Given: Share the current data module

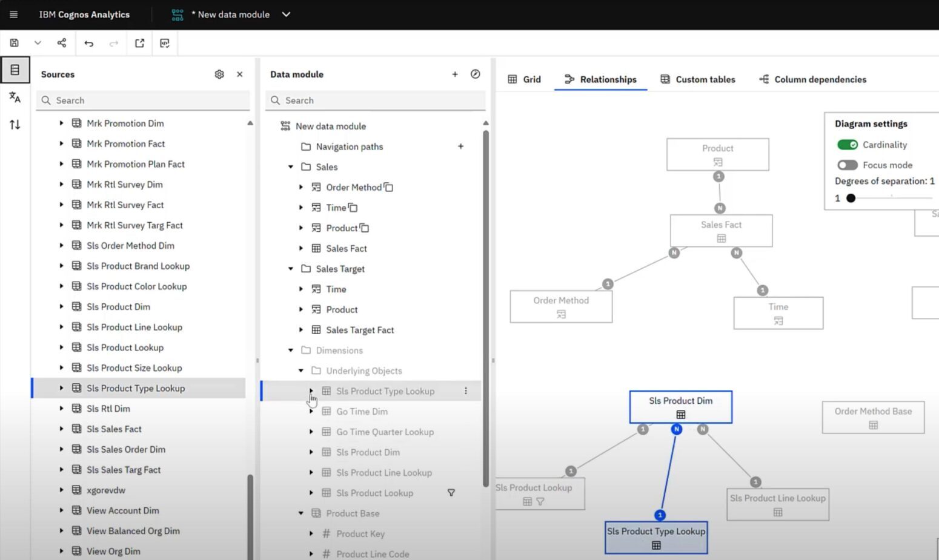Looking at the screenshot, I should (61, 43).
